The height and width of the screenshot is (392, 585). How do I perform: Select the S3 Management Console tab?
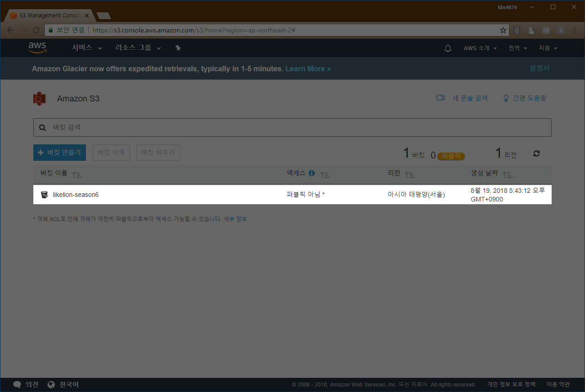coord(48,16)
